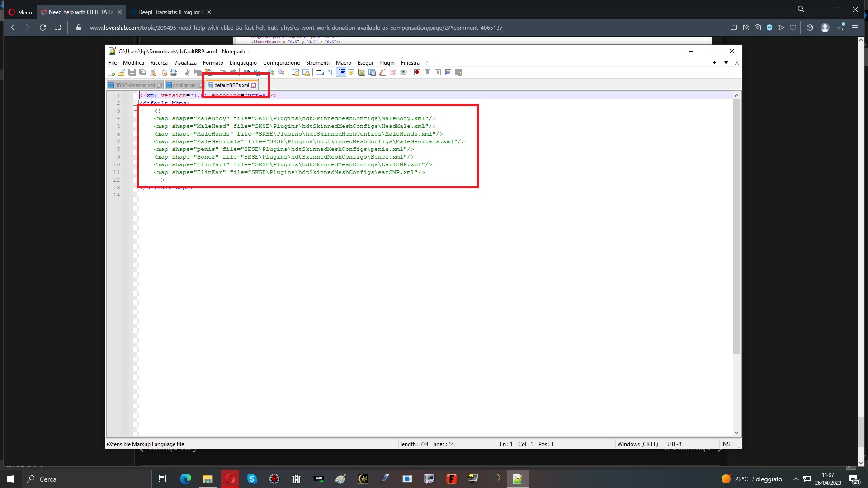Open the File menu in Notepad++
This screenshot has height=488, width=868.
pyautogui.click(x=113, y=63)
